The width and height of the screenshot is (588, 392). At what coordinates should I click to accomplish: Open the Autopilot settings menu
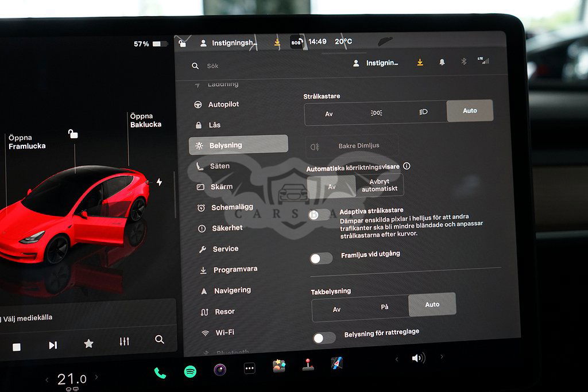coord(223,104)
